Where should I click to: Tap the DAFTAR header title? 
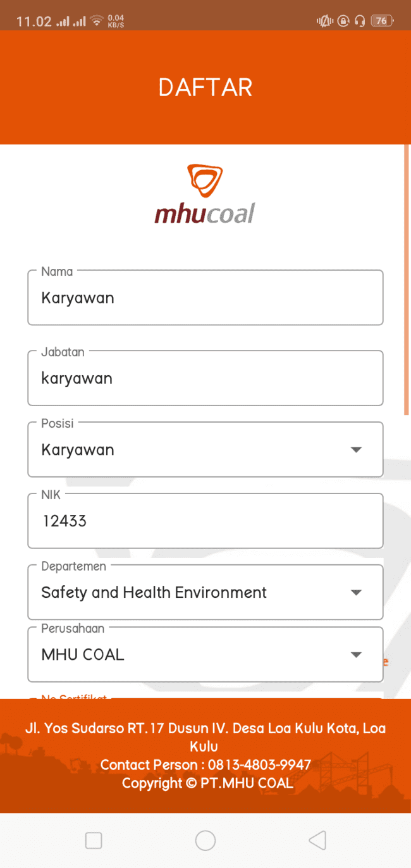tap(205, 87)
